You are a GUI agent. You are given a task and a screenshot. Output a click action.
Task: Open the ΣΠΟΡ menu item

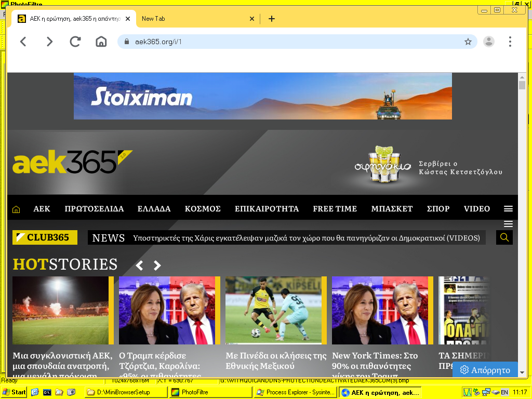(x=438, y=209)
